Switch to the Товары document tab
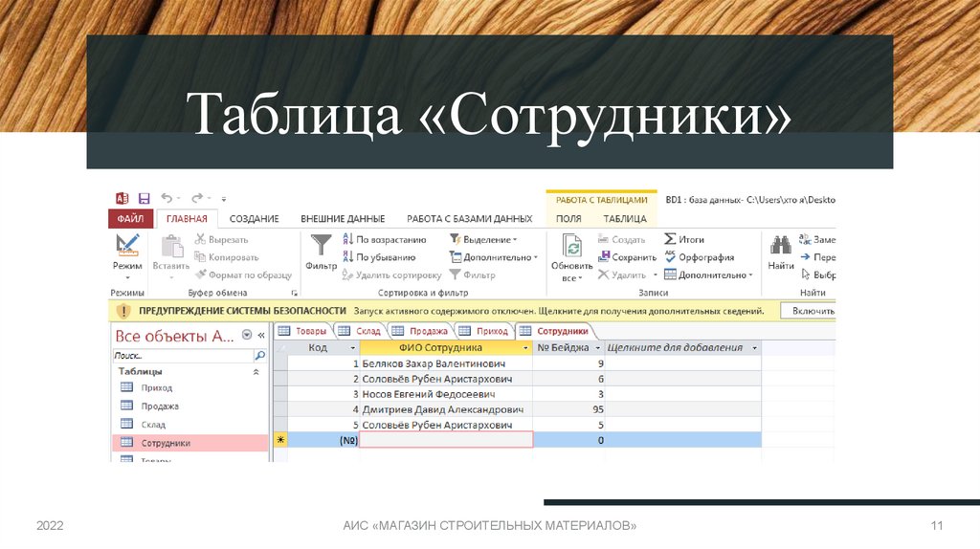 pos(303,331)
